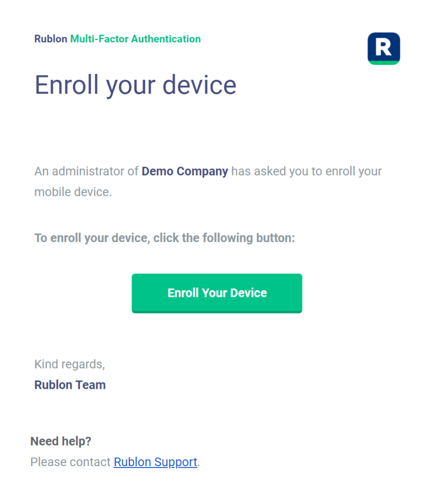This screenshot has height=504, width=434.
Task: Open the Rublon Support link
Action: coord(155,462)
